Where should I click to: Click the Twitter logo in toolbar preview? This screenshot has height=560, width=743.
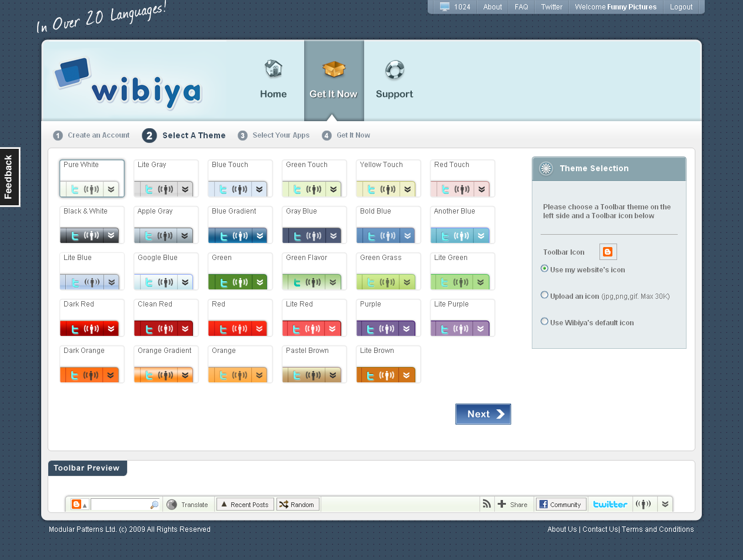coord(610,504)
